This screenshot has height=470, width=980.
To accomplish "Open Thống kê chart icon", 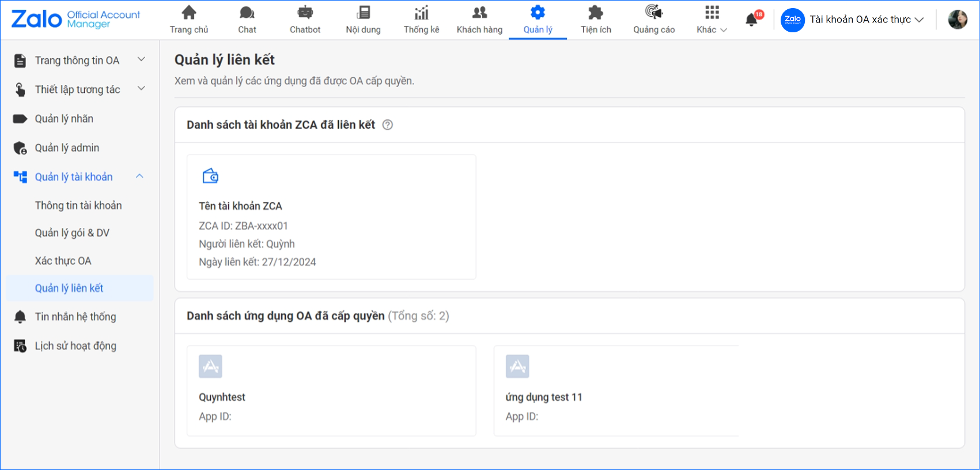I will click(x=421, y=13).
